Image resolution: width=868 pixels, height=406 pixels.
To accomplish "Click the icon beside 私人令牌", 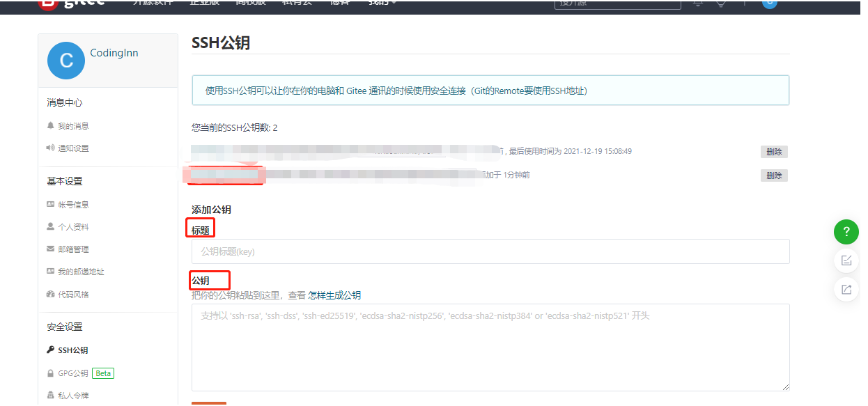I will [50, 396].
